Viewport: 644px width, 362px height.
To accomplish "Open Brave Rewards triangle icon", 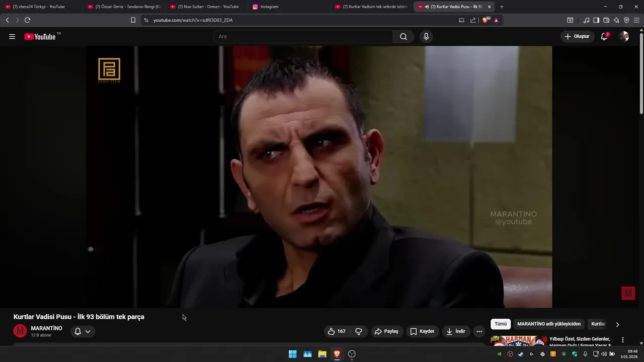I will click(x=496, y=20).
